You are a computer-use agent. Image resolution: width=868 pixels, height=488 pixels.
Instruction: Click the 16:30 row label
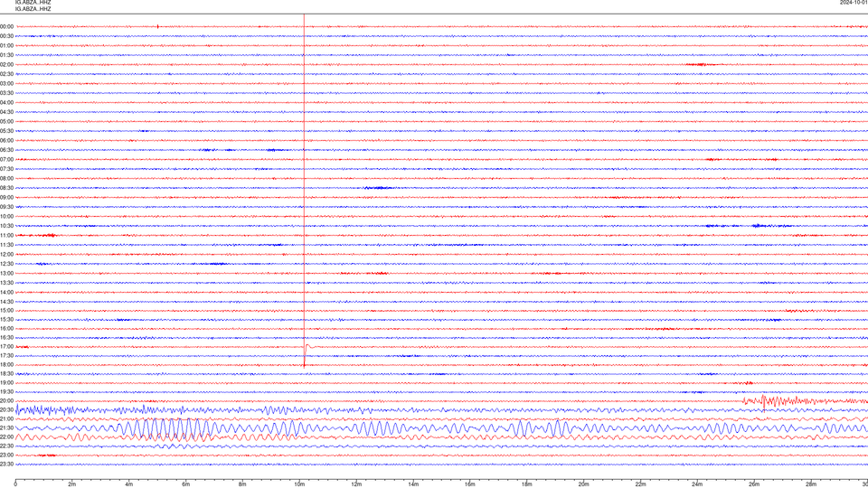(6, 337)
